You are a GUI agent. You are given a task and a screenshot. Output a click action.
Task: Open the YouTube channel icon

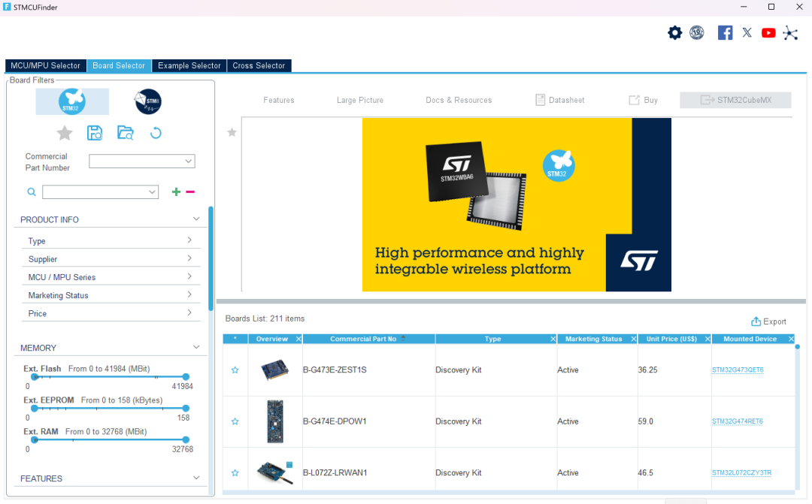(768, 33)
